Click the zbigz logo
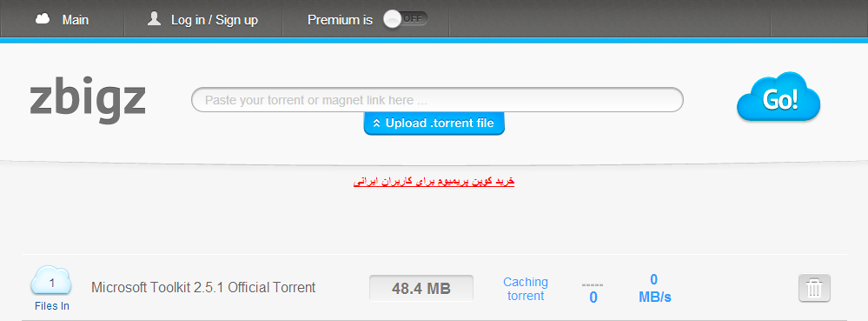The image size is (868, 321). 88,102
